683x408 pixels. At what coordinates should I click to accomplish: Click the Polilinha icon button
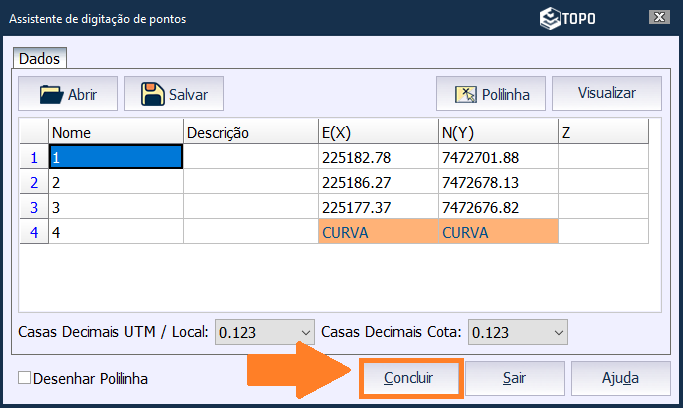click(x=466, y=95)
